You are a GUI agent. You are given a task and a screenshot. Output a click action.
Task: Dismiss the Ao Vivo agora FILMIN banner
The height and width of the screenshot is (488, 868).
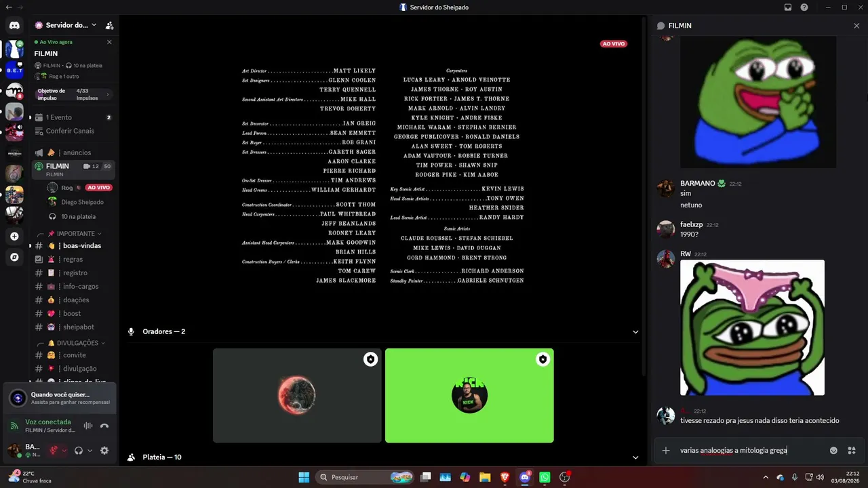pos(109,42)
